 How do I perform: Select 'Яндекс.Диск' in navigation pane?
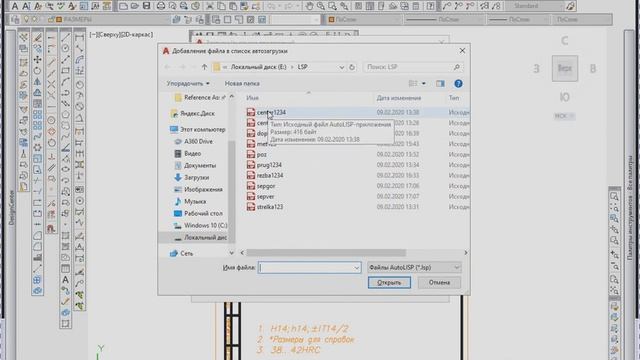point(197,113)
